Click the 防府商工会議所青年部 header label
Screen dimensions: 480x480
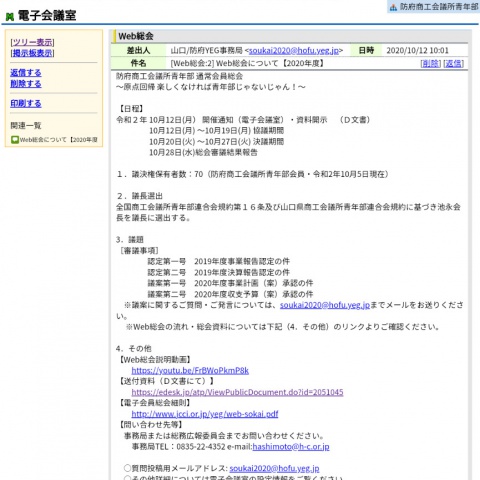point(438,7)
